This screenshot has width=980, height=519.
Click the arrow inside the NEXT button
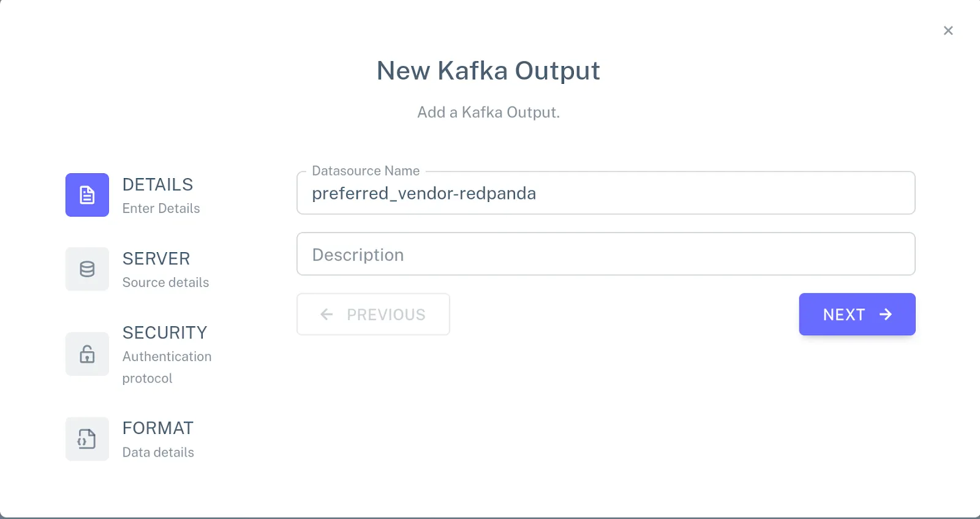point(884,314)
